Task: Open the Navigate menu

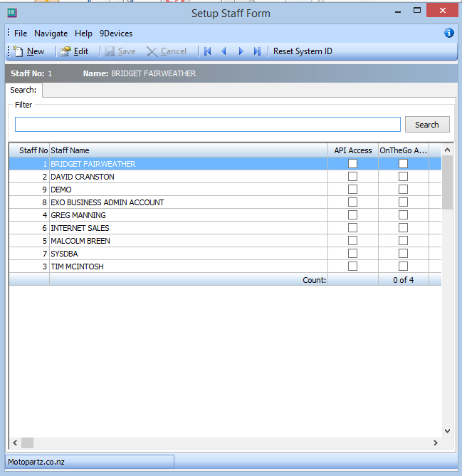Action: [51, 33]
